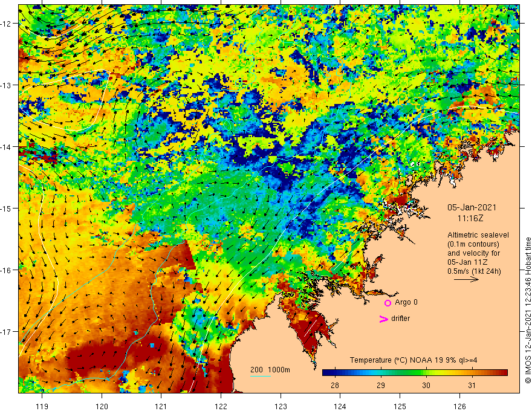Click the '11:16Z' time text

pyautogui.click(x=470, y=218)
